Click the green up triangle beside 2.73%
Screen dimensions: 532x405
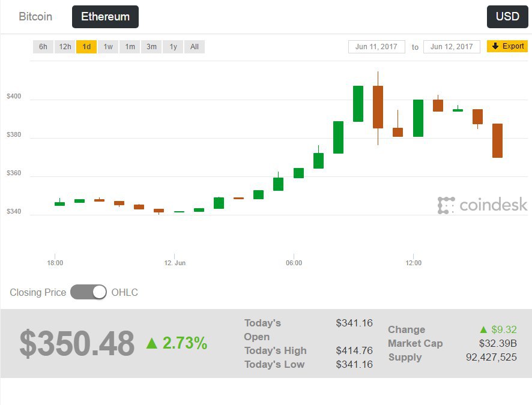coord(152,343)
